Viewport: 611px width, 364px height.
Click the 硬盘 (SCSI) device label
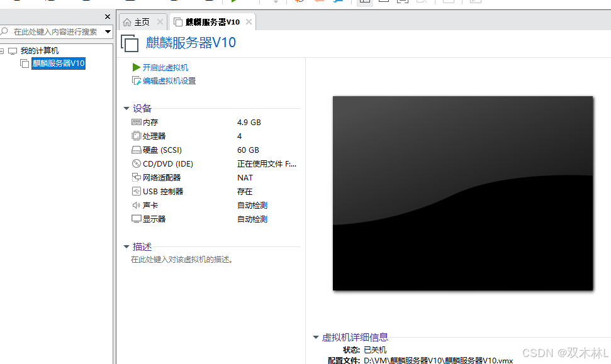[162, 150]
